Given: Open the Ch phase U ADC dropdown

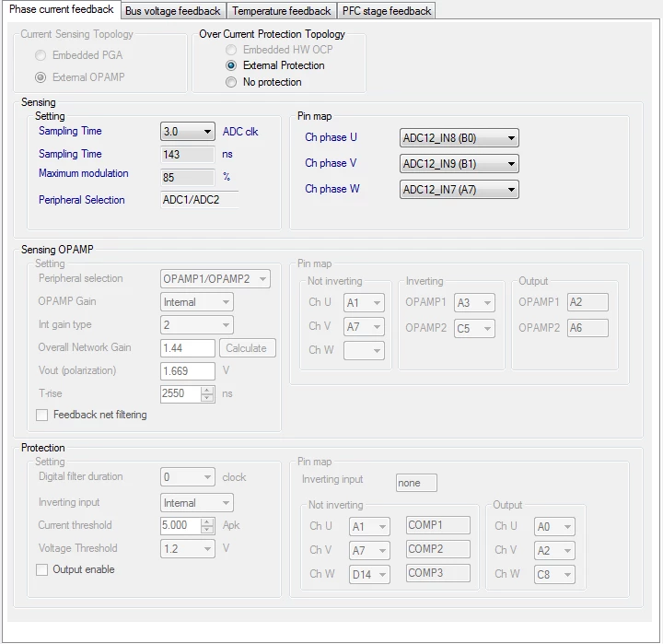Looking at the screenshot, I should point(459,138).
